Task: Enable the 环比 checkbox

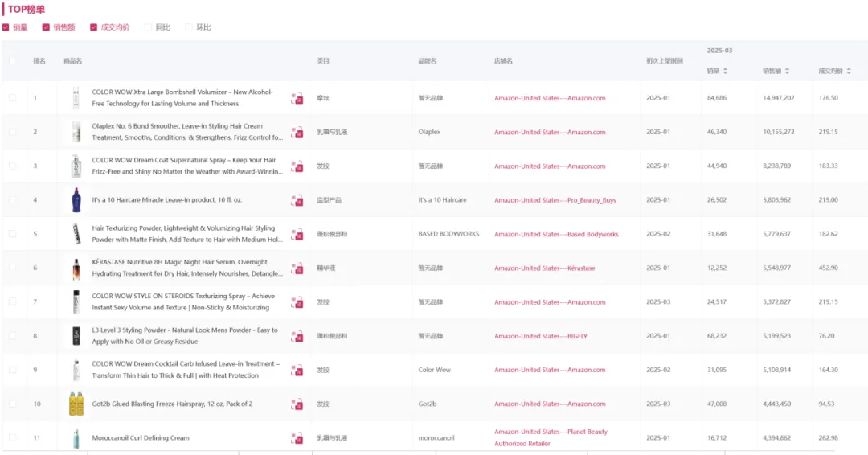Action: coord(189,27)
